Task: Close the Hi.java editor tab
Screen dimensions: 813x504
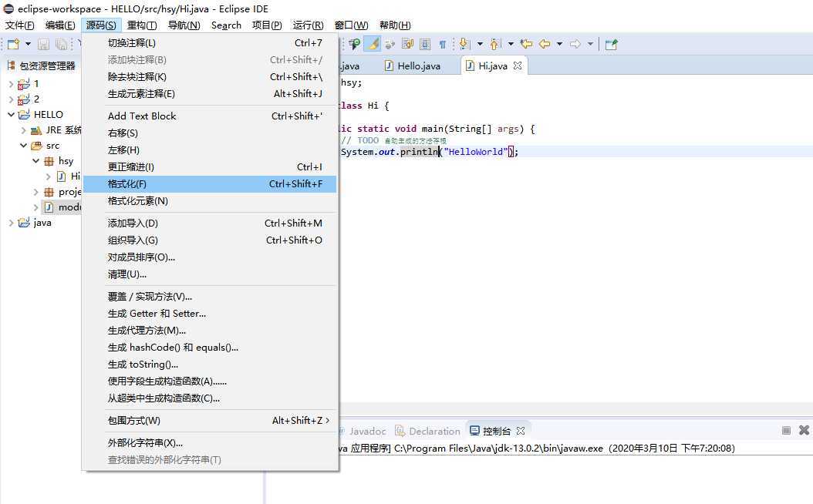Action: point(518,66)
